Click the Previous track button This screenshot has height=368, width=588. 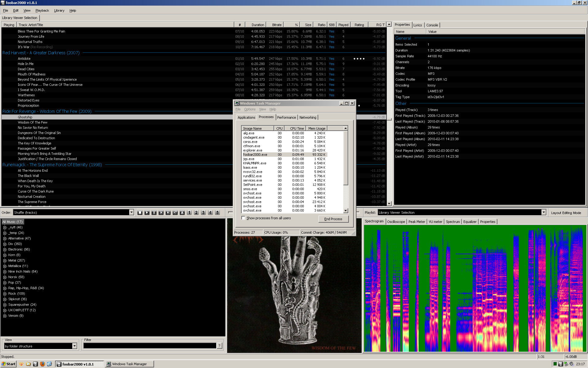point(161,213)
